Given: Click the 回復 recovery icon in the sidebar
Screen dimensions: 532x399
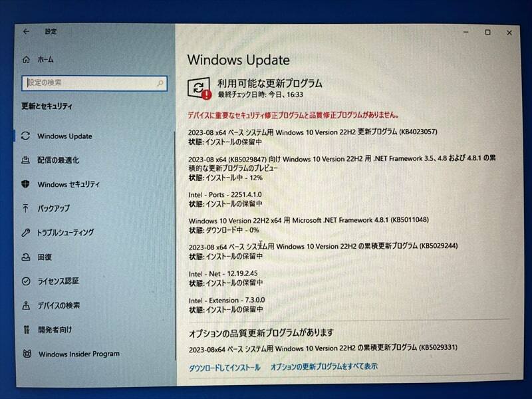Looking at the screenshot, I should 25,257.
